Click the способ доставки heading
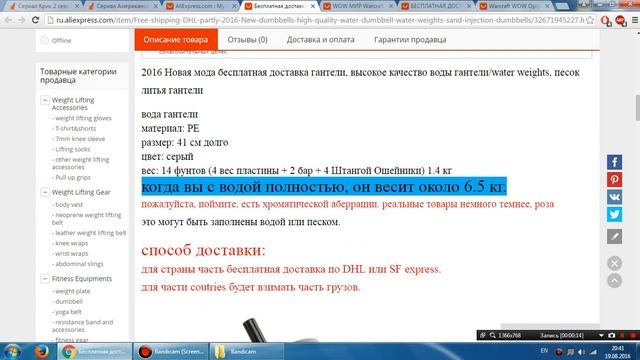Image resolution: width=640 pixels, height=360 pixels. 203,250
